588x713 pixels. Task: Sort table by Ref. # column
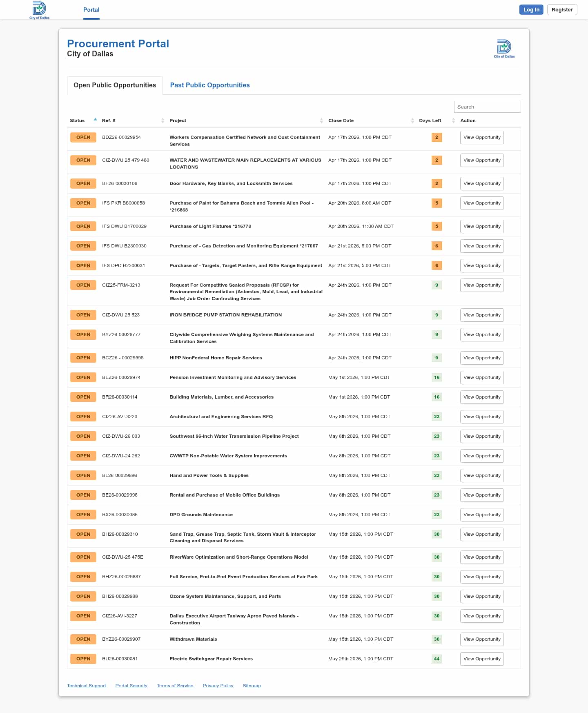pyautogui.click(x=163, y=120)
